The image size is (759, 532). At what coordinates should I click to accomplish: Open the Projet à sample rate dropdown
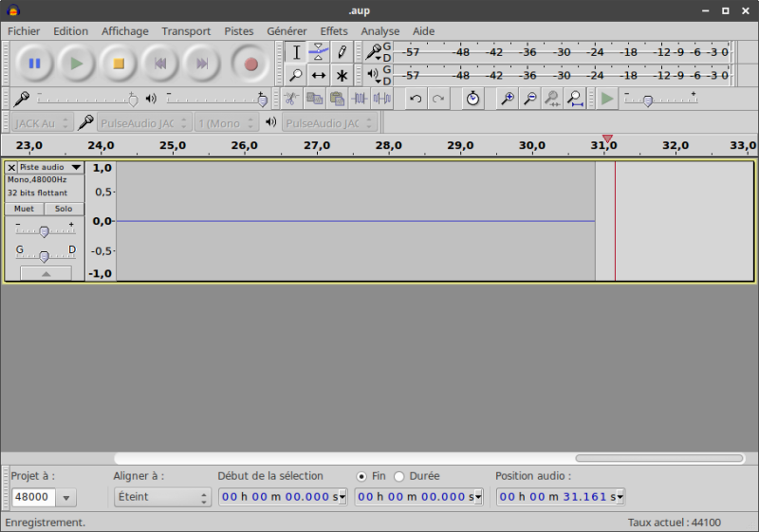point(66,497)
